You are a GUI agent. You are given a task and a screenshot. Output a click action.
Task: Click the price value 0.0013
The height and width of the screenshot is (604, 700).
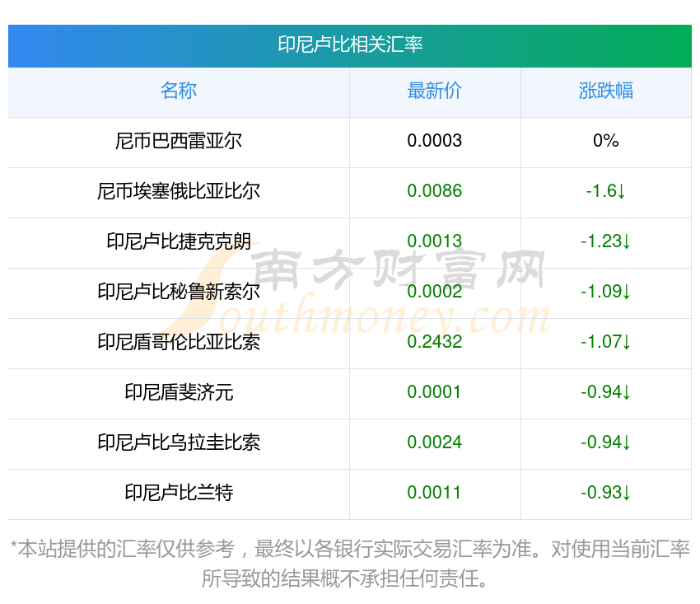click(434, 241)
